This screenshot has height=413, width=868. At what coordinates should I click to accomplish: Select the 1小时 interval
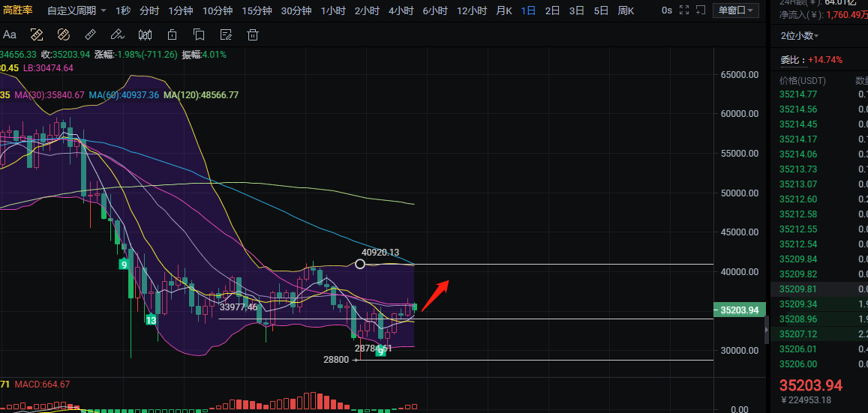333,10
